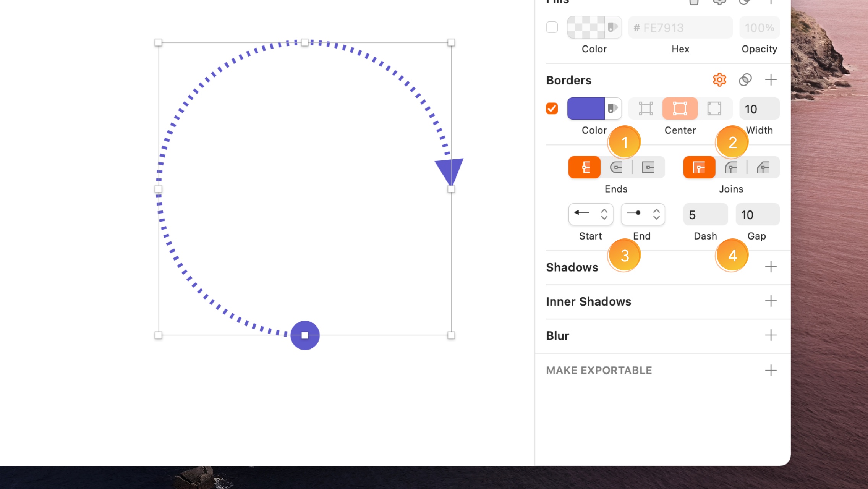This screenshot has height=489, width=868.
Task: Click the blue border color swatch
Action: pos(585,108)
